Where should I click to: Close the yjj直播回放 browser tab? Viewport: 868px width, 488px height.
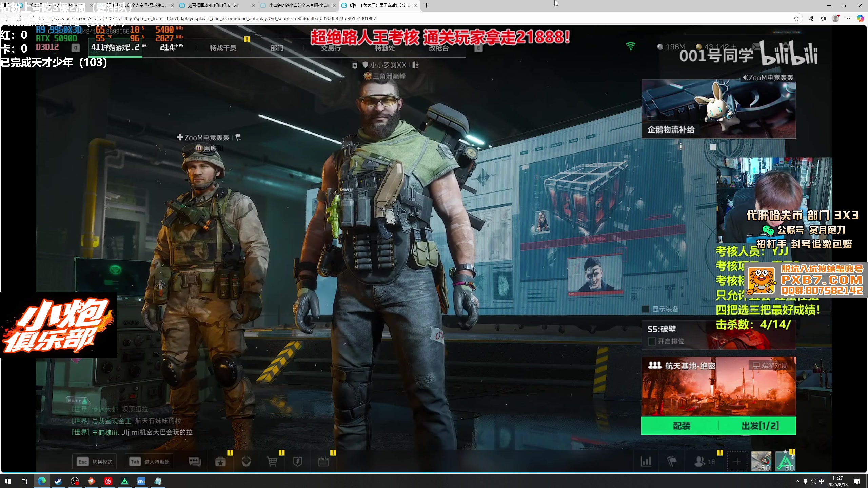(253, 5)
